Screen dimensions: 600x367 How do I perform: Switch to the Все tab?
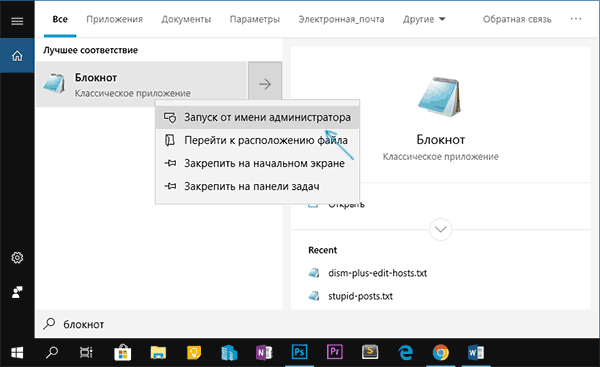pos(60,19)
